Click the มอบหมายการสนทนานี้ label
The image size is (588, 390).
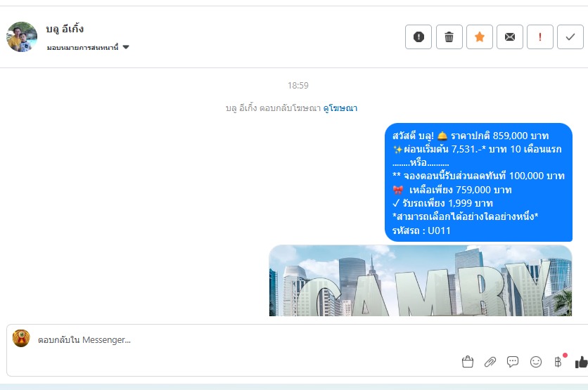82,48
